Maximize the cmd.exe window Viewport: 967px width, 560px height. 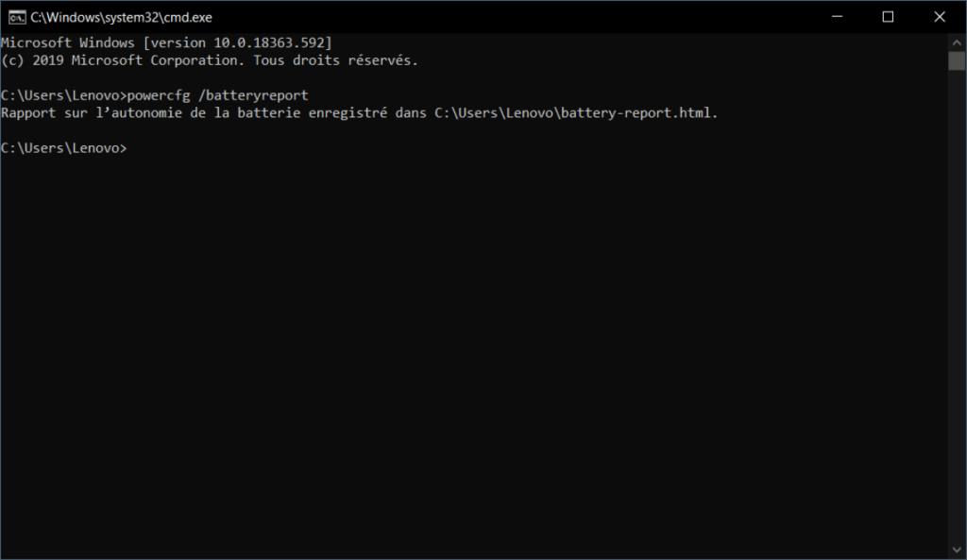(x=888, y=17)
